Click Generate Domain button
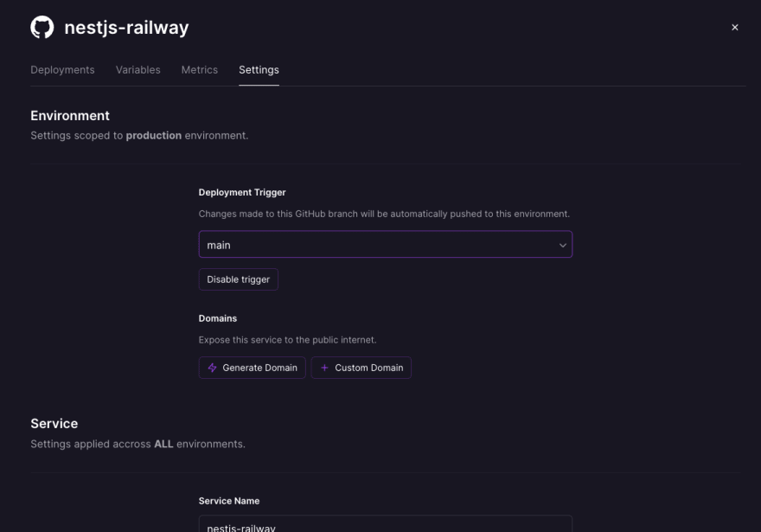The height and width of the screenshot is (532, 761). click(x=252, y=368)
